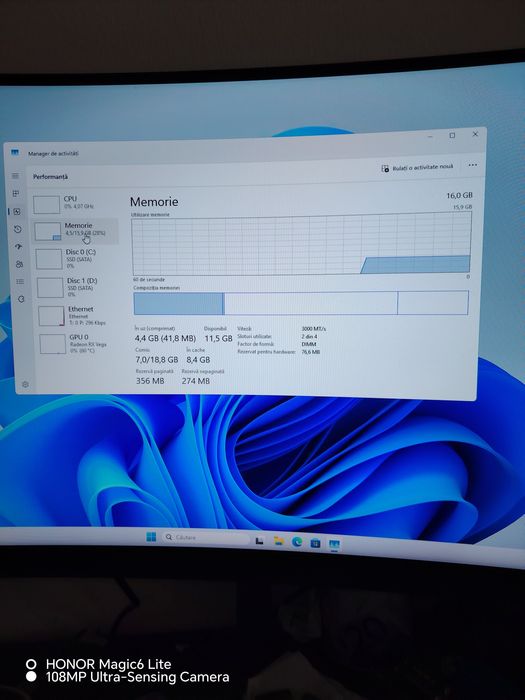Click the '3000 MT/s' speed value
The width and height of the screenshot is (525, 700).
pos(314,329)
